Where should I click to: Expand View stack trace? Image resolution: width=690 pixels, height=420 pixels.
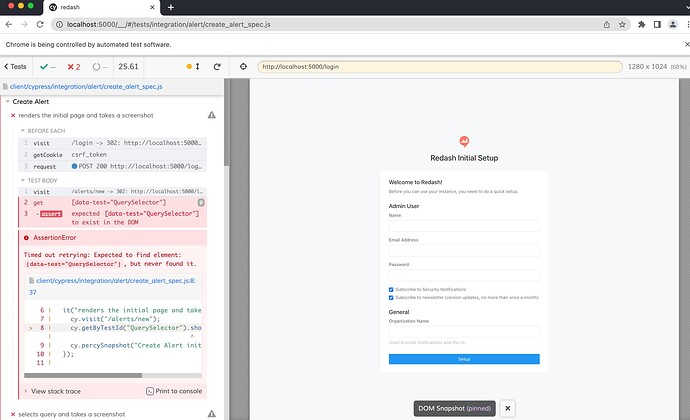(52, 391)
